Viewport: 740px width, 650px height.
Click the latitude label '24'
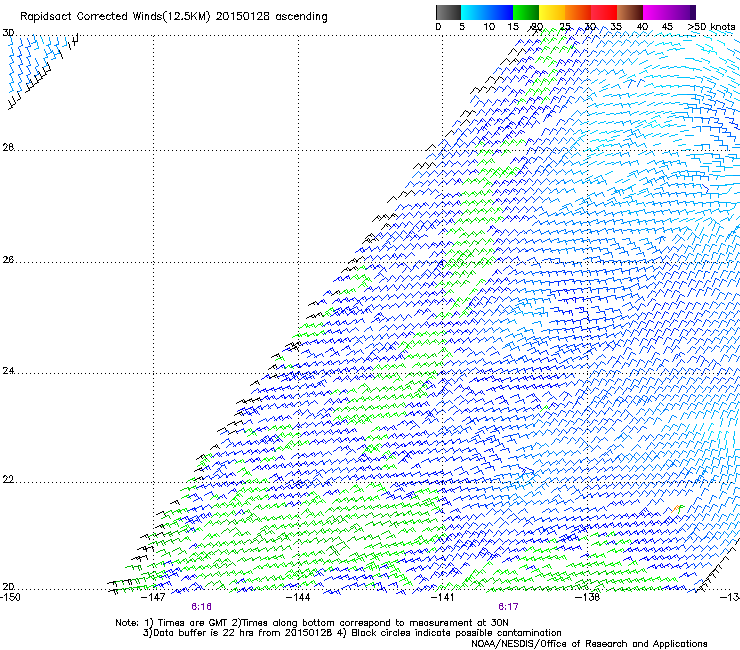8,371
